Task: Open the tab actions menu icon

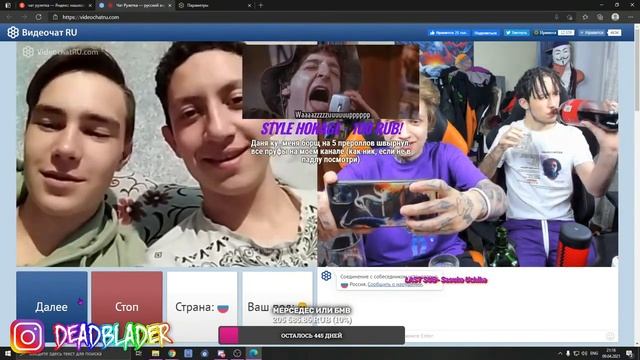Action: tap(8, 5)
